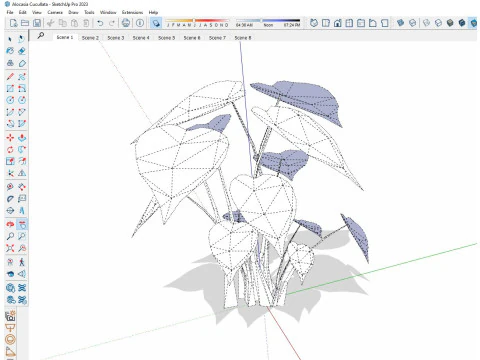Click the search magnifier beside Scene tabs
480x360 pixels.
41,35
